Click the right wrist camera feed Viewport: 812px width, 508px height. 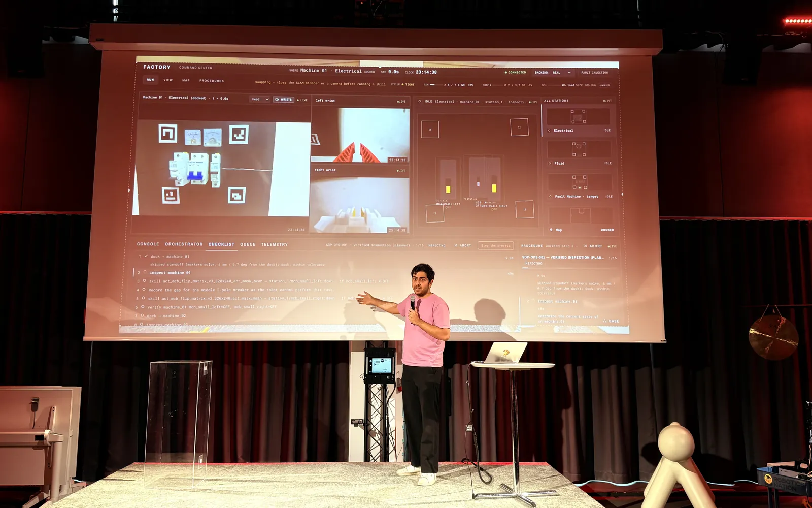[360, 204]
